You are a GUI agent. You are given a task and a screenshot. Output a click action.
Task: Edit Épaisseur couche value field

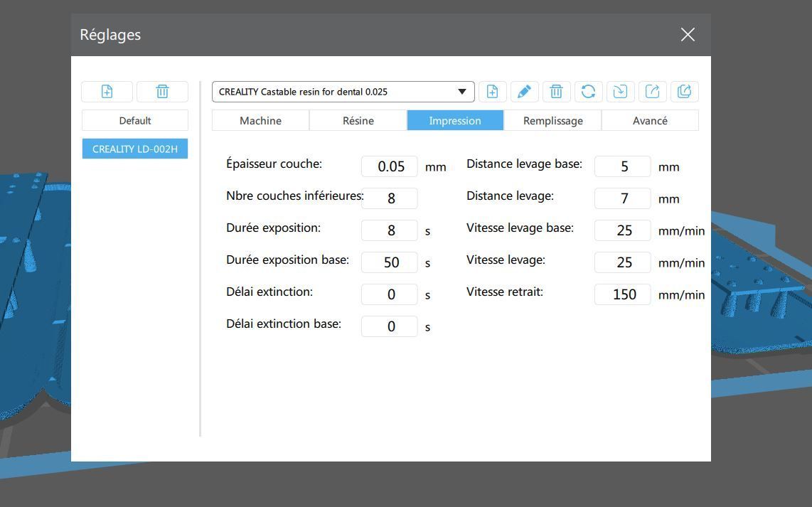click(x=390, y=166)
